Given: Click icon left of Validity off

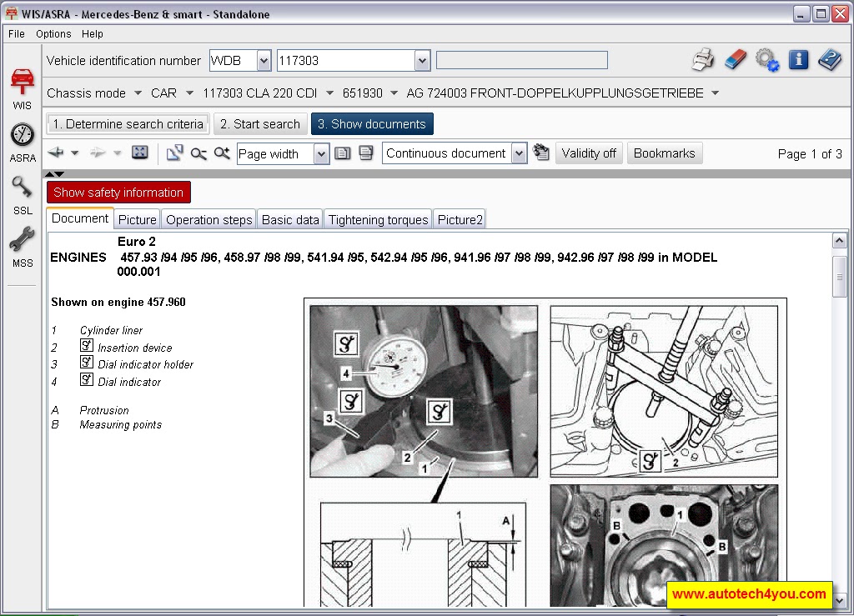Looking at the screenshot, I should click(540, 153).
